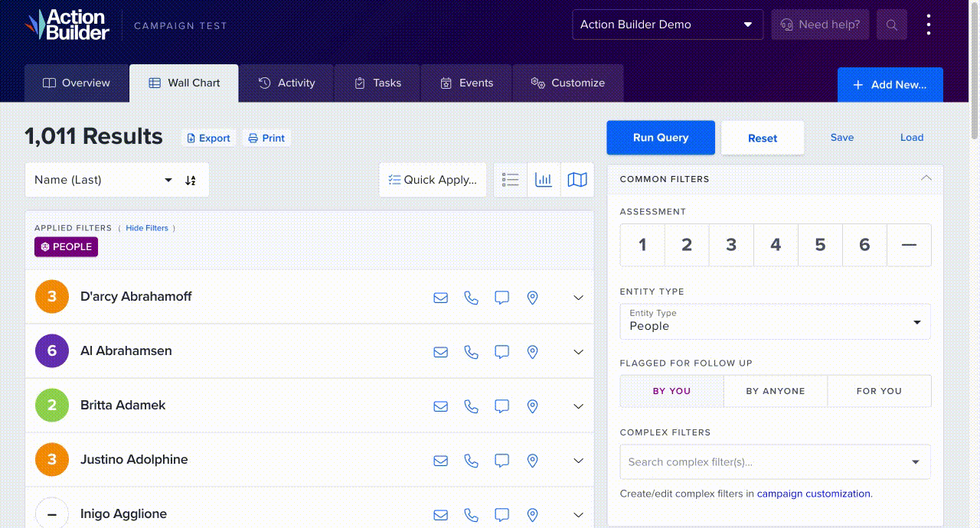This screenshot has width=980, height=528.
Task: Export the results
Action: tap(208, 139)
